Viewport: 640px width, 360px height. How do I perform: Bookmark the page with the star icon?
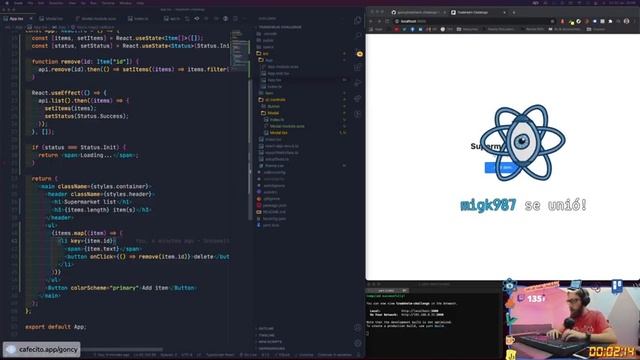pyautogui.click(x=552, y=21)
